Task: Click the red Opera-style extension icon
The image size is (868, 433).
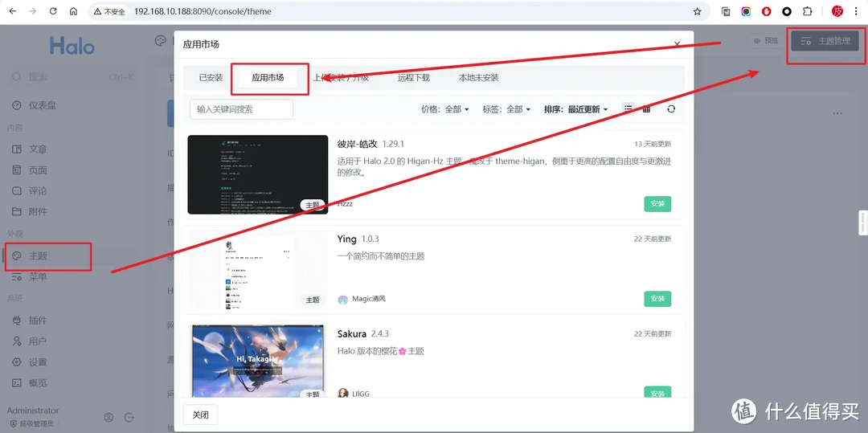Action: click(766, 11)
